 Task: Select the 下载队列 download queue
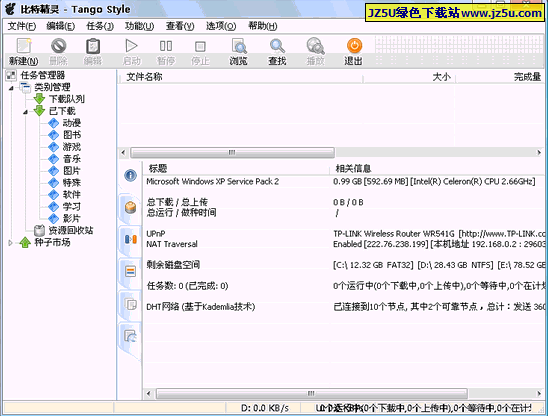point(66,99)
